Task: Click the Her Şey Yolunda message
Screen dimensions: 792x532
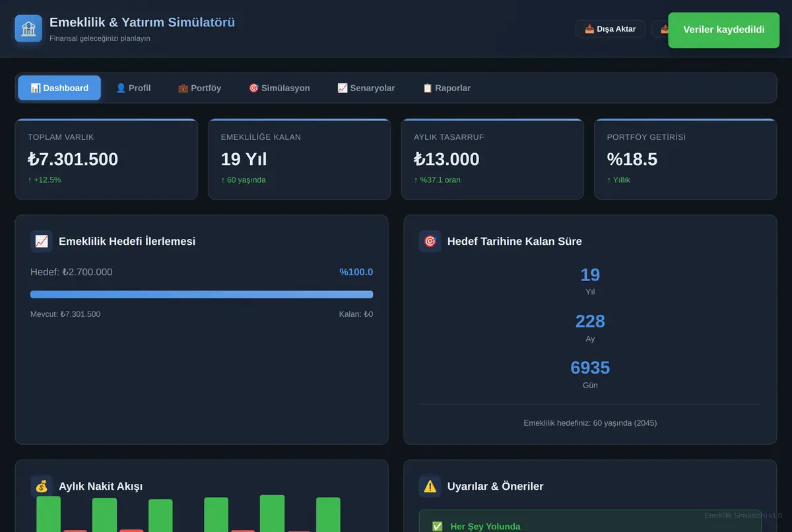Action: click(x=485, y=526)
